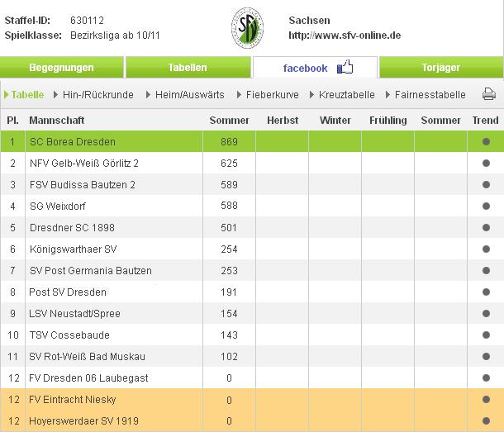
Task: Select team Dresdner SC 1898
Action: (72, 228)
